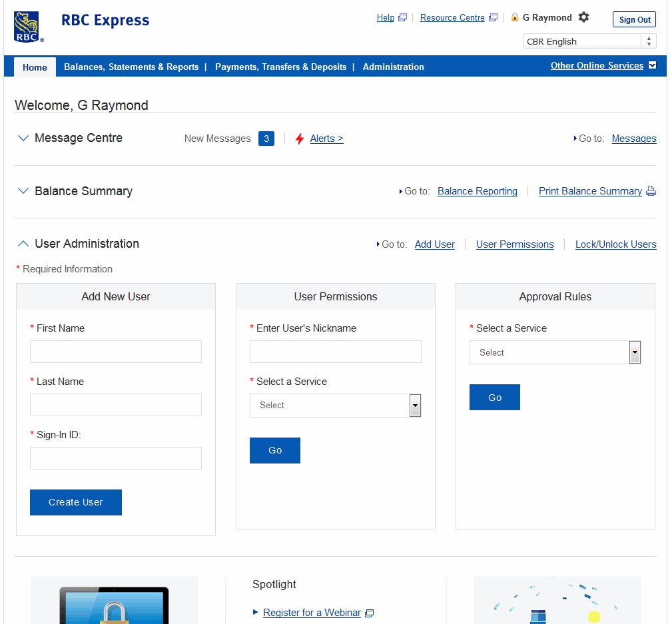
Task: Open settings gear next to G Raymond
Action: click(583, 17)
